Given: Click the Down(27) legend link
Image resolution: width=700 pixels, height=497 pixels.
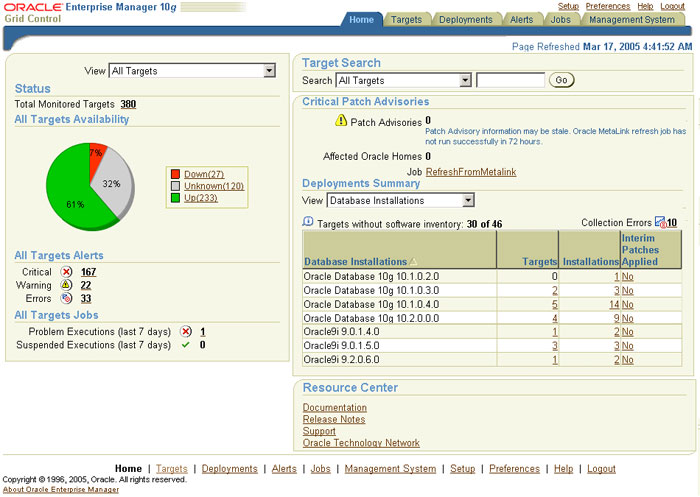Looking at the screenshot, I should click(x=204, y=174).
